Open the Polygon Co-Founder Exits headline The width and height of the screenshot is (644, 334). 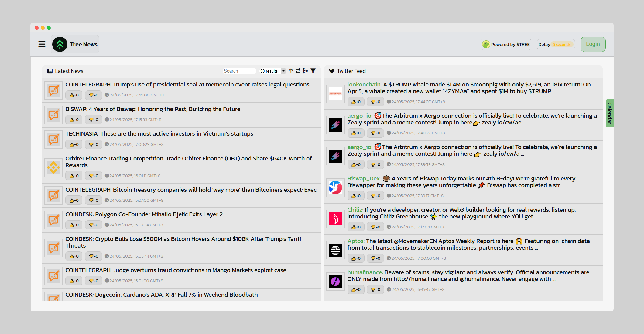coord(144,214)
